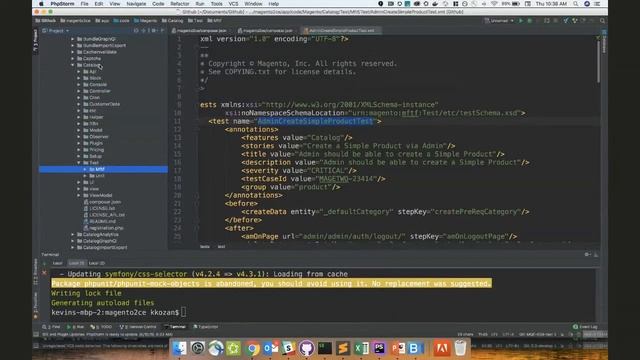This screenshot has height=360, width=640.
Task: Toggle fold marker at annotations line
Action: click(x=196, y=129)
